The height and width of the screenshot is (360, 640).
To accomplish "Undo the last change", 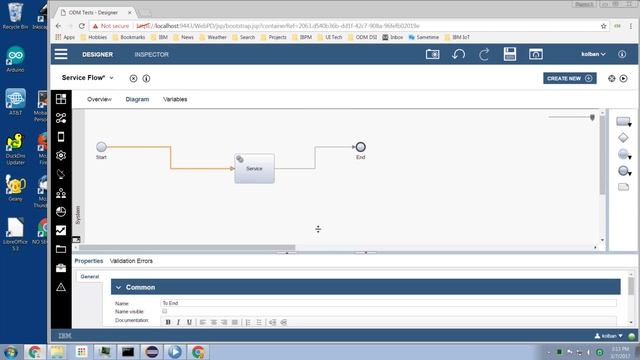I will click(458, 54).
